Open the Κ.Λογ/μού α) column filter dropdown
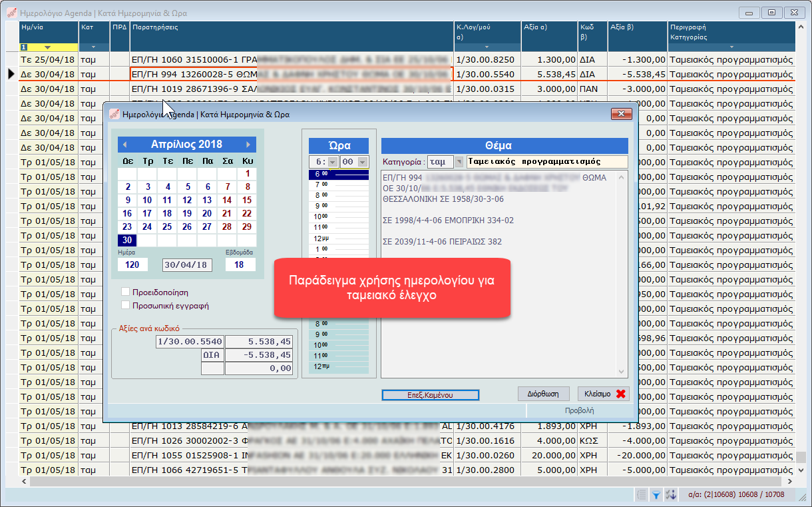This screenshot has width=812, height=507. (x=487, y=47)
